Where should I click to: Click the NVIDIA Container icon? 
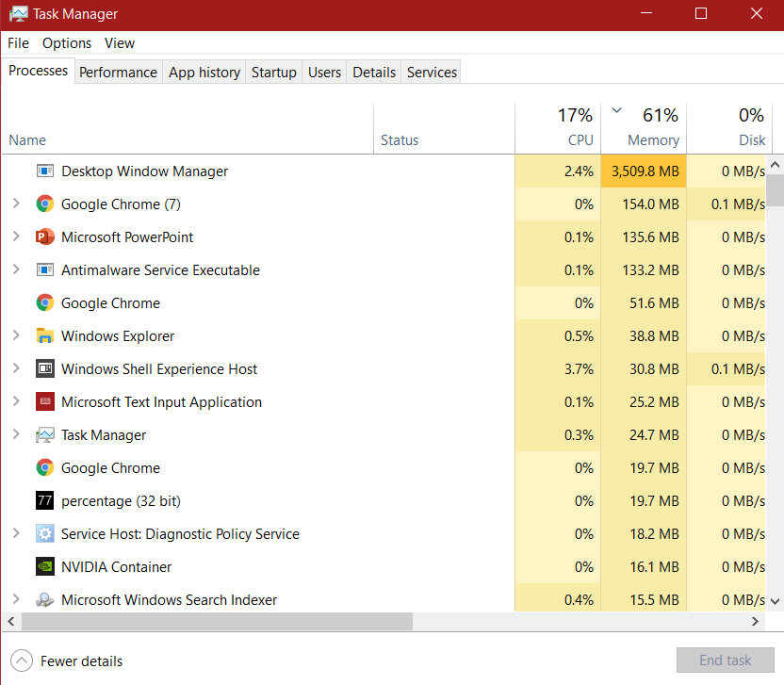click(45, 566)
